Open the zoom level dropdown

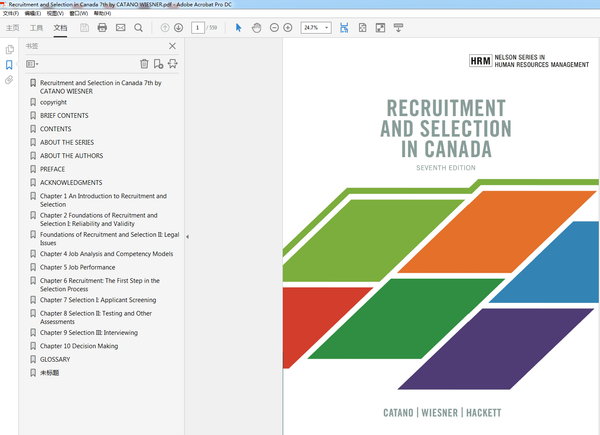tap(326, 28)
